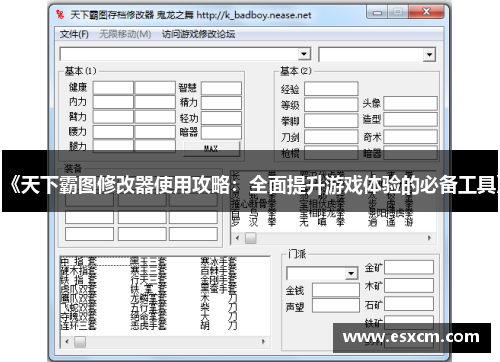Open the 无限移动(M) menu
Viewport: 500px width, 362px height.
125,34
